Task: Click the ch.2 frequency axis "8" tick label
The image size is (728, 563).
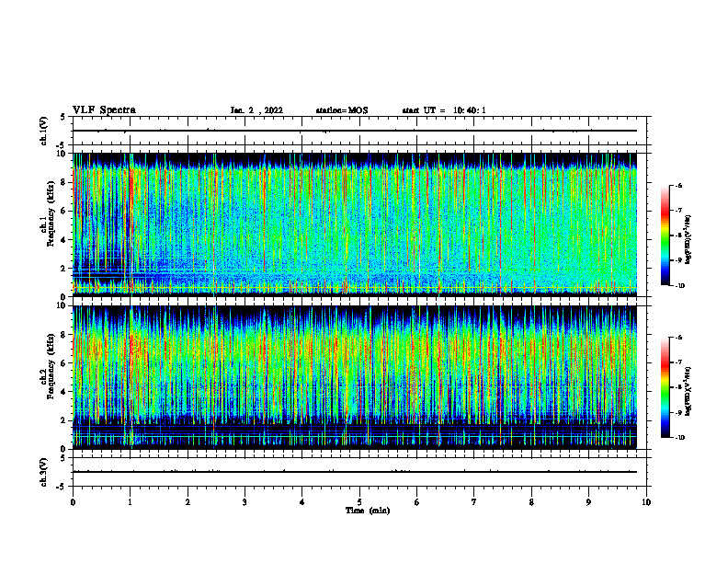Action: (x=63, y=335)
